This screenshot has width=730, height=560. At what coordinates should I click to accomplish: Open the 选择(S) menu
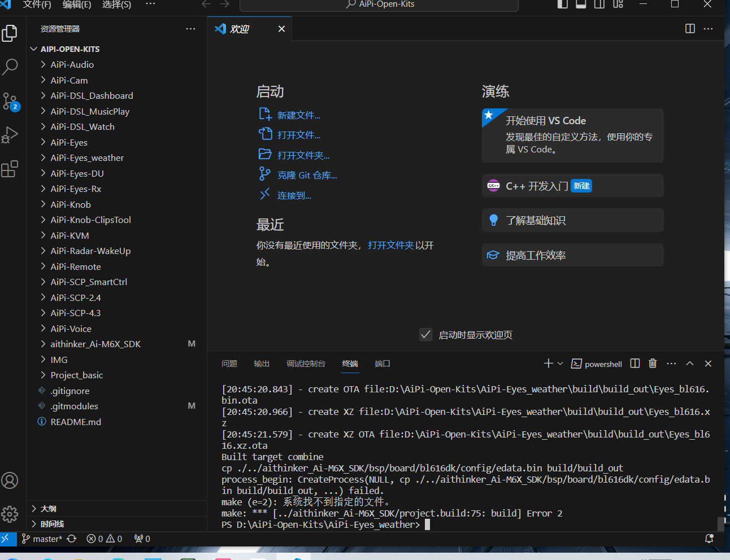[116, 5]
